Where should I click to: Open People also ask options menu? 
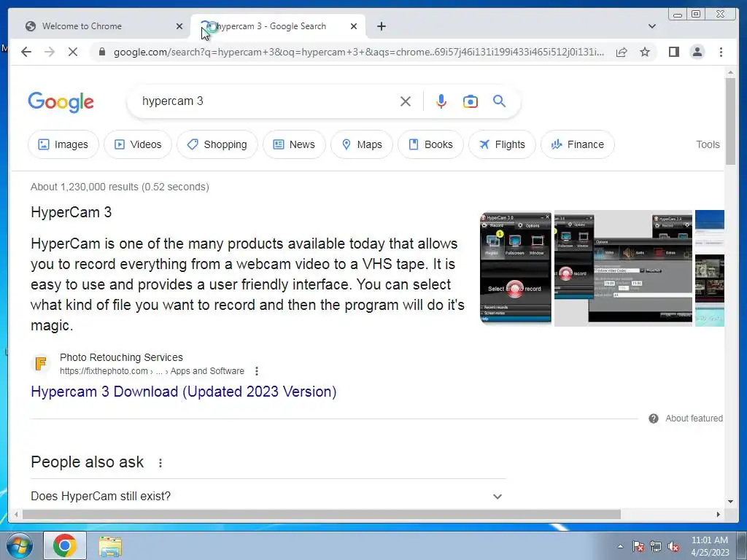click(x=160, y=462)
